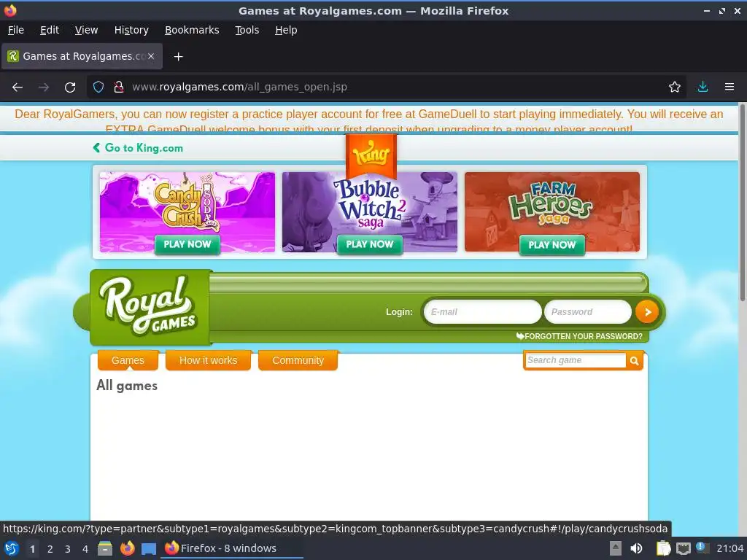Click the Search game field

point(576,360)
